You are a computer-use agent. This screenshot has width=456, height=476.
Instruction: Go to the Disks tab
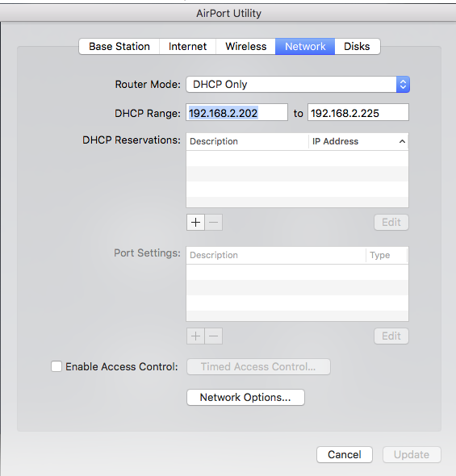357,47
